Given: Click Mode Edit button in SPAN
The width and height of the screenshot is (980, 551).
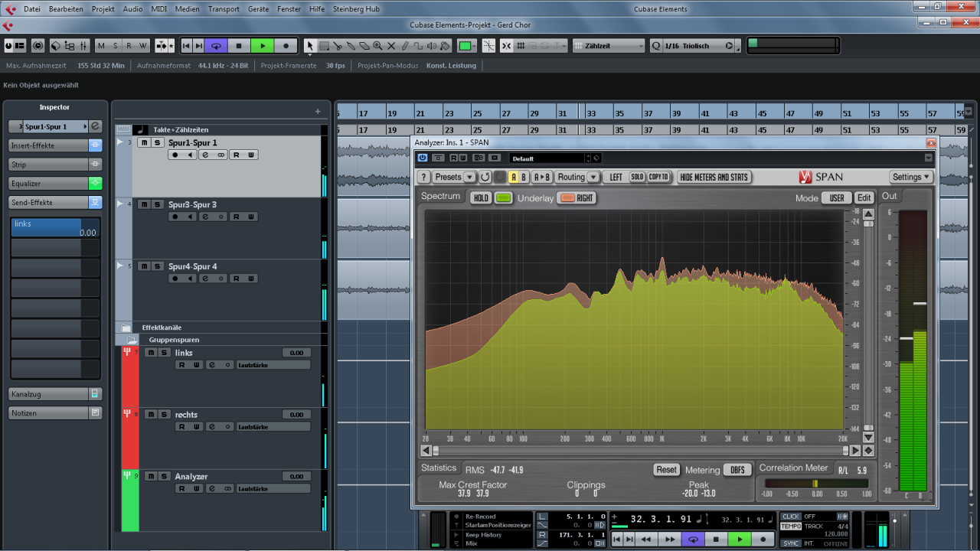Looking at the screenshot, I should [x=864, y=198].
